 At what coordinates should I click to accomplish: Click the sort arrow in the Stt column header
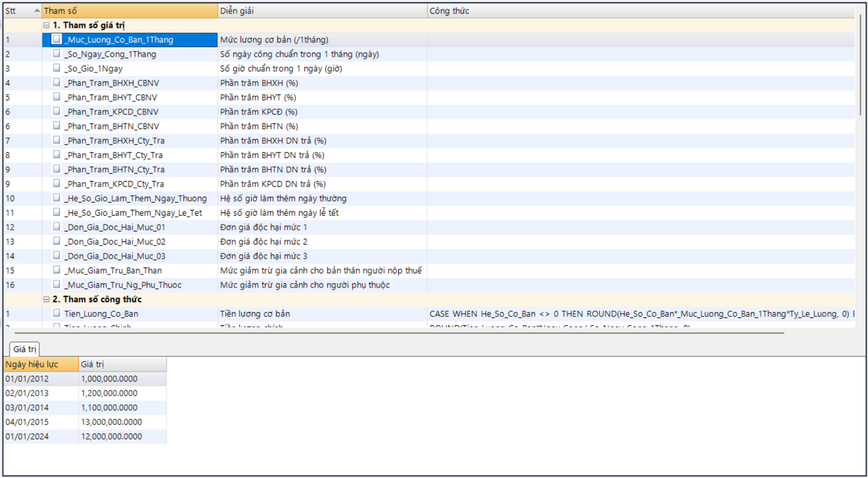[x=37, y=10]
